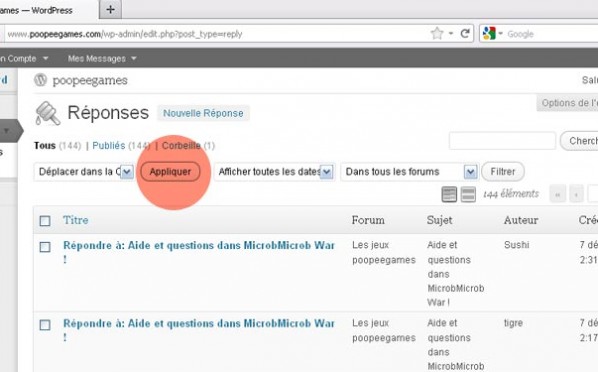Click the 'Nouvelle Réponse' button
Viewport: 598px width, 372px height.
coord(203,113)
